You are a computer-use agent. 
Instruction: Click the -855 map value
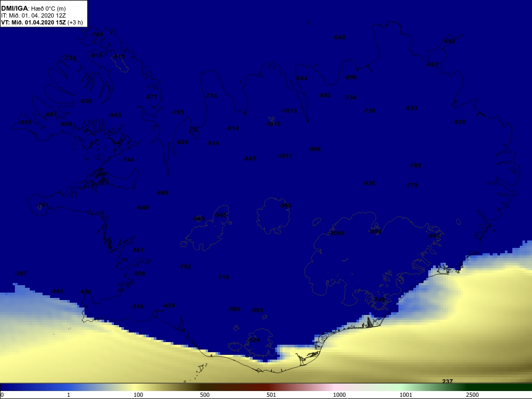25,122
